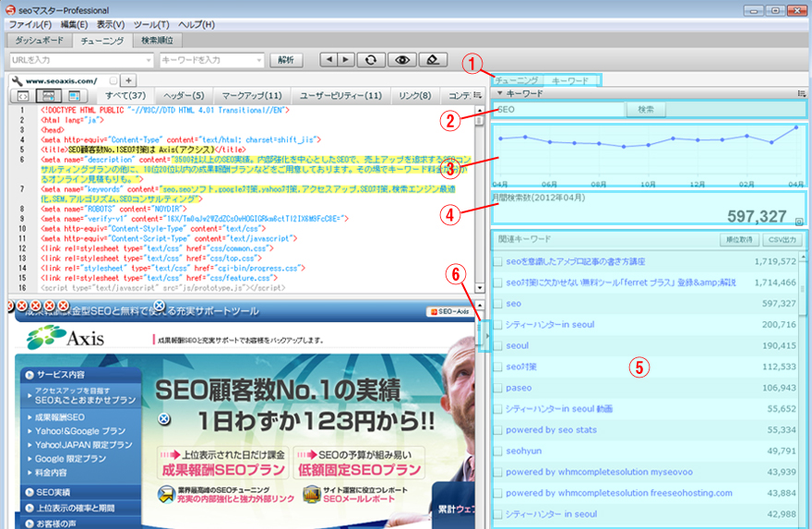Click the eraser clear highlight icon

[433, 60]
